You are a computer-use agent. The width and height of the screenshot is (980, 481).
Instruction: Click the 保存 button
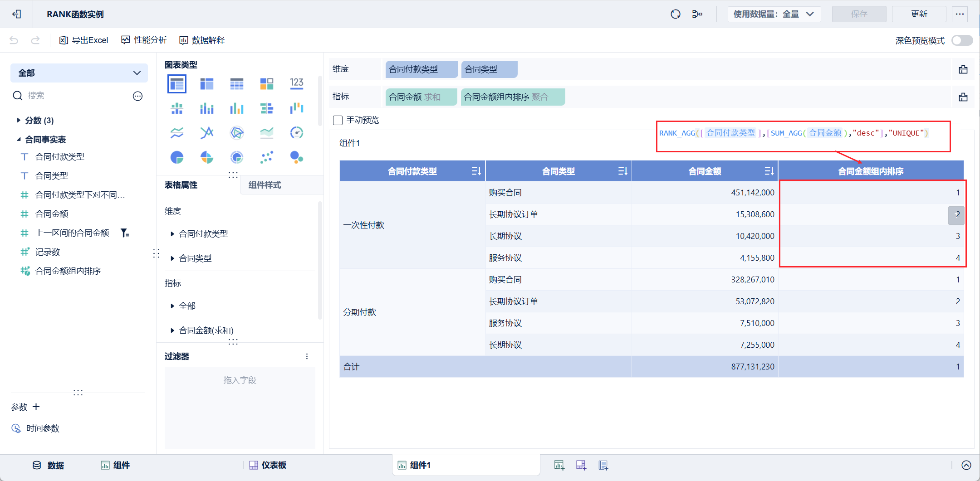(859, 14)
